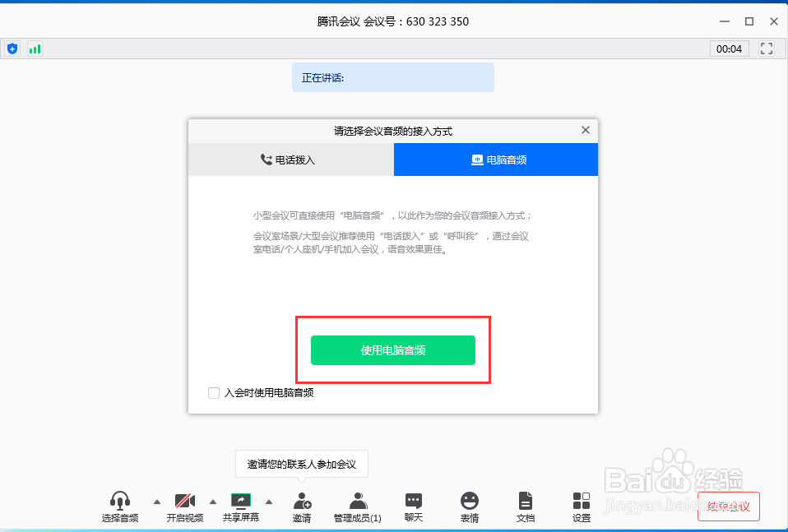Expand the video options arrow next to 开启视频
This screenshot has width=788, height=532.
[x=213, y=502]
